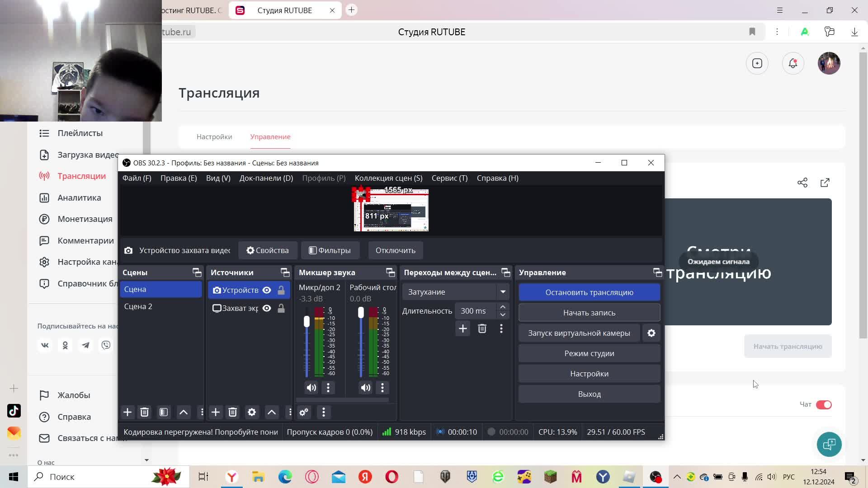The height and width of the screenshot is (488, 868).
Task: Toggle visibility of Устройств source
Action: coord(267,290)
